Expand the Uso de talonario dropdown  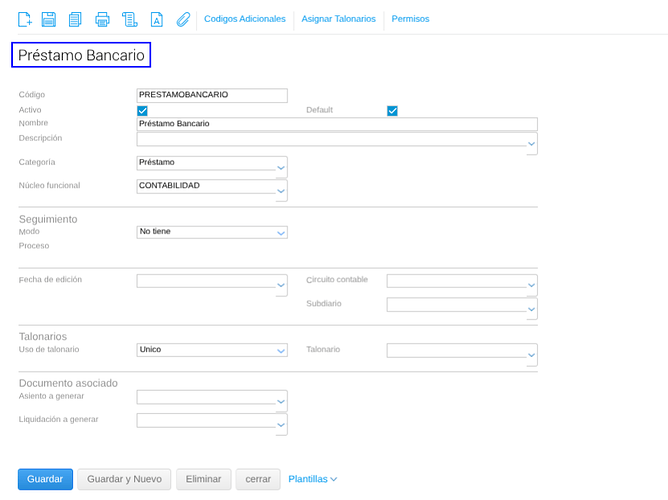tap(281, 350)
